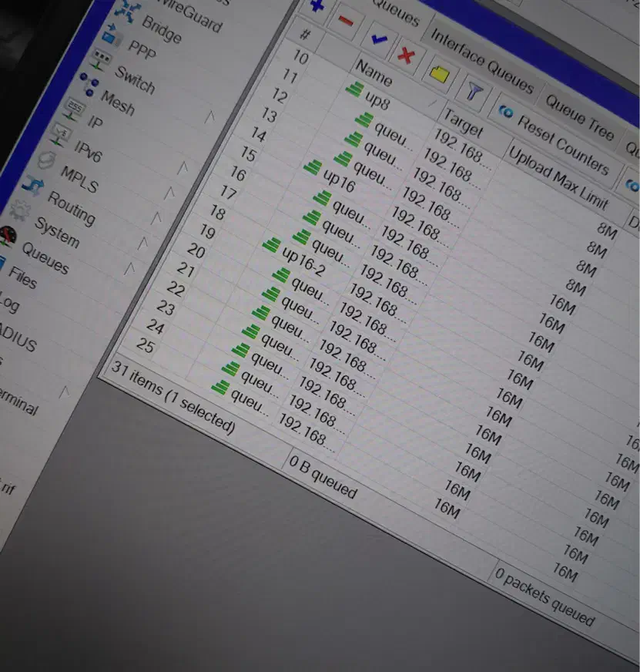Click row number 20

[x=196, y=250]
